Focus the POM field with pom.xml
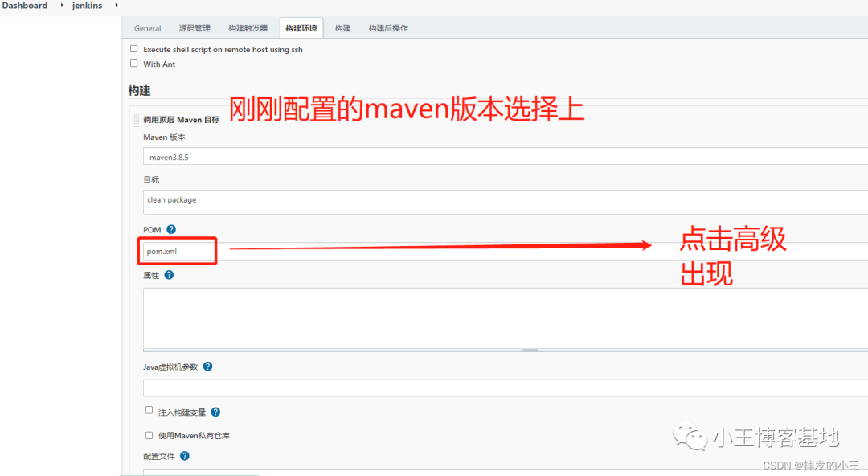 click(x=506, y=251)
